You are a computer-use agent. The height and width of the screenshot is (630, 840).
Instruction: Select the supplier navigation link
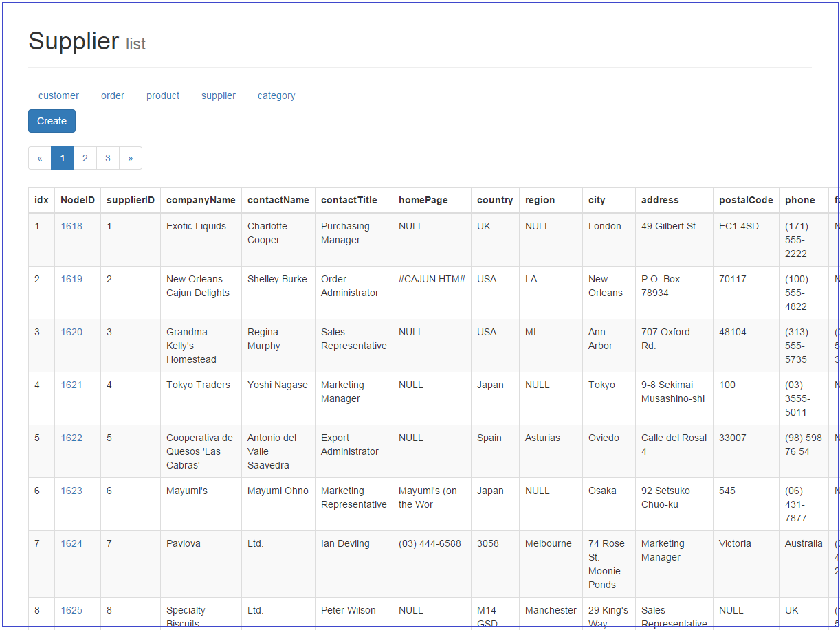218,95
